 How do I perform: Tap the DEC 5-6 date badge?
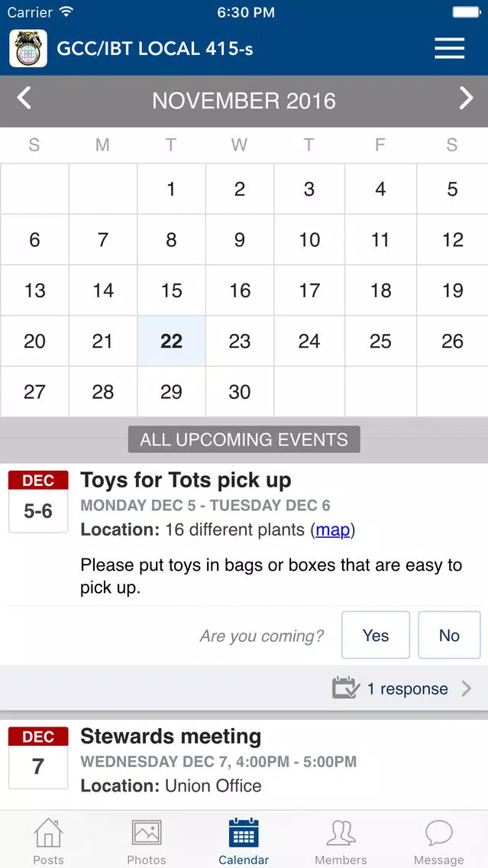(38, 501)
